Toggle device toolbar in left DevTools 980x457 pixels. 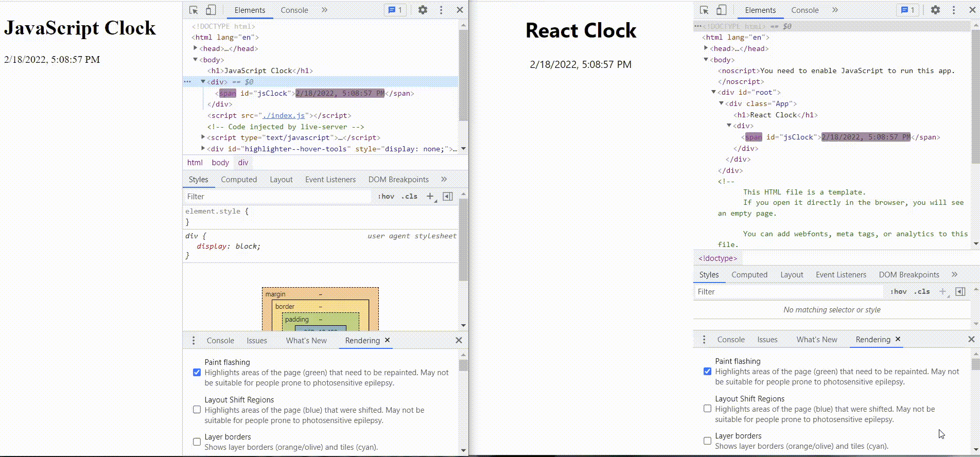point(211,10)
